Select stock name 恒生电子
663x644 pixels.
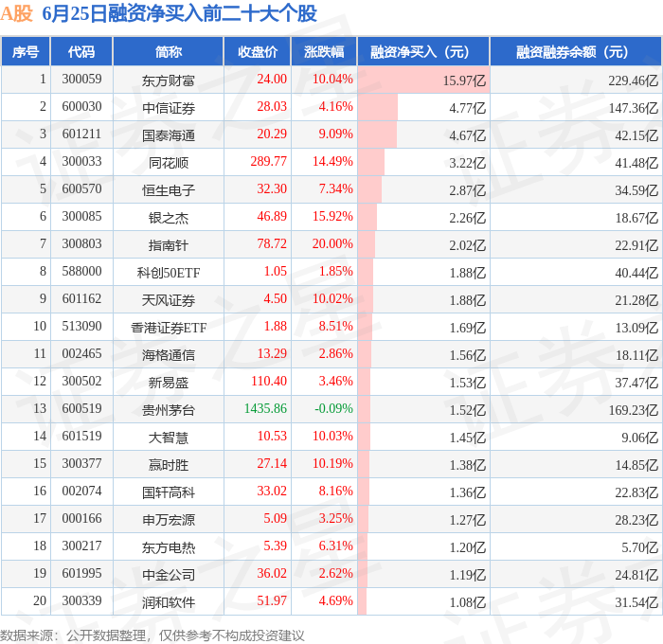click(169, 190)
